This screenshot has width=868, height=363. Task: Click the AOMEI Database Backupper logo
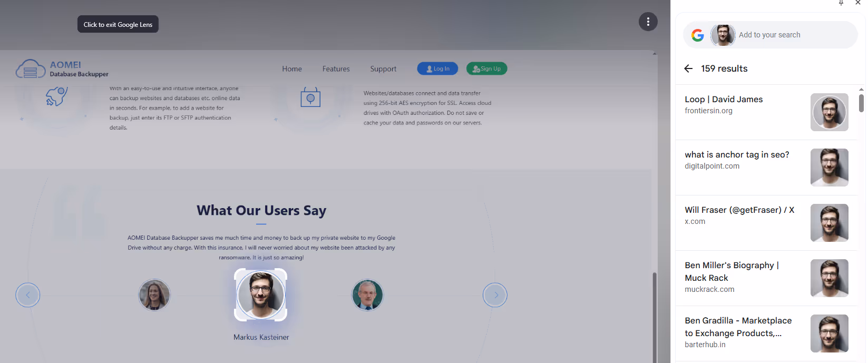62,69
